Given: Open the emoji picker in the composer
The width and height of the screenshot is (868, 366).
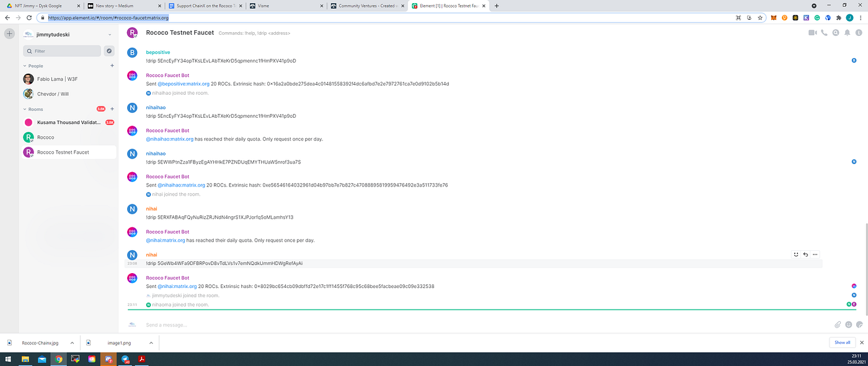Looking at the screenshot, I should coord(848,325).
